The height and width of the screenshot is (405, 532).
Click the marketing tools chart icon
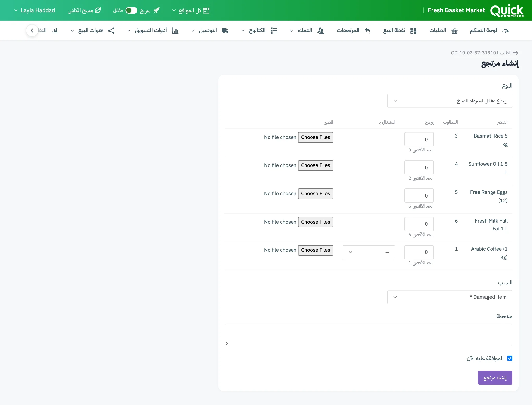(x=175, y=31)
